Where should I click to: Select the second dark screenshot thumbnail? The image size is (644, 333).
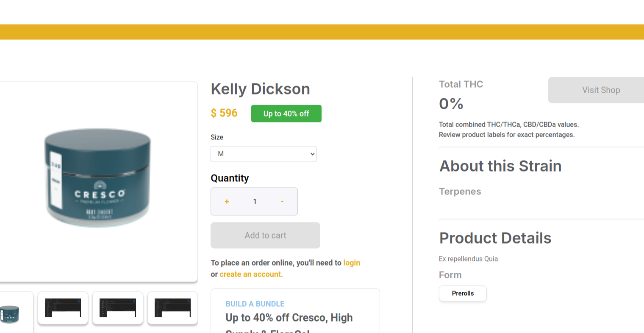(x=63, y=308)
